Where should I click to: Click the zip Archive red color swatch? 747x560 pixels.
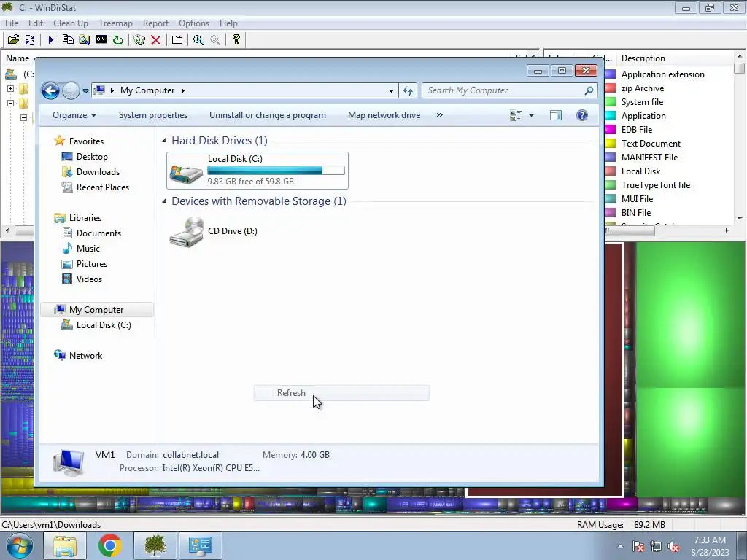(611, 88)
